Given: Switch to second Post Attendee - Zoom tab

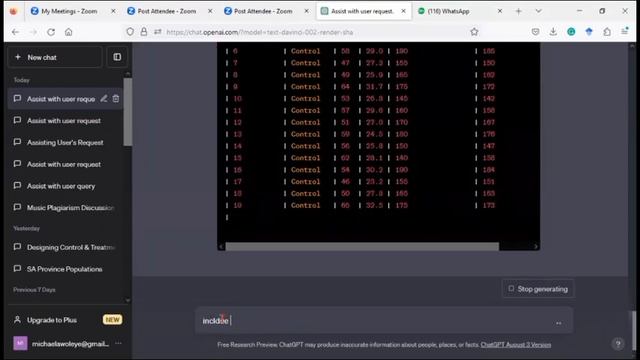Looking at the screenshot, I should (263, 11).
